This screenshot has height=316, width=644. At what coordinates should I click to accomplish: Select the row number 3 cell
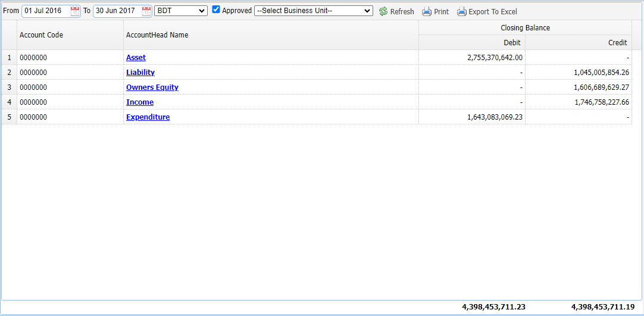(10, 87)
